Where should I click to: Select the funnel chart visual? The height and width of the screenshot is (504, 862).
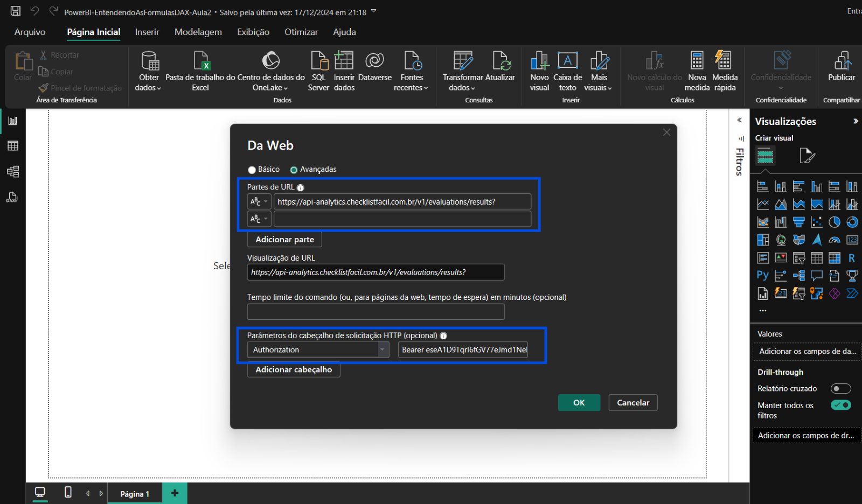pyautogui.click(x=799, y=222)
